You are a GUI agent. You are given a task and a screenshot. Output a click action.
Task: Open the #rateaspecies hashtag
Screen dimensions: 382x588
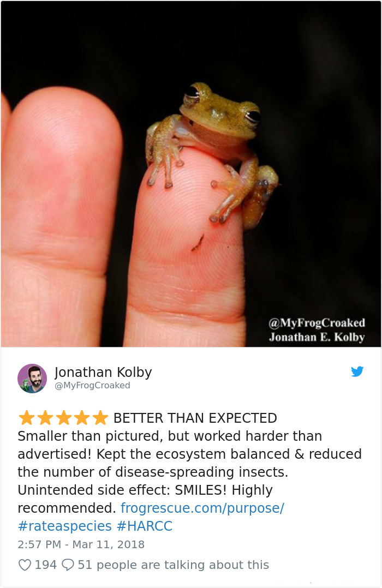pyautogui.click(x=64, y=526)
